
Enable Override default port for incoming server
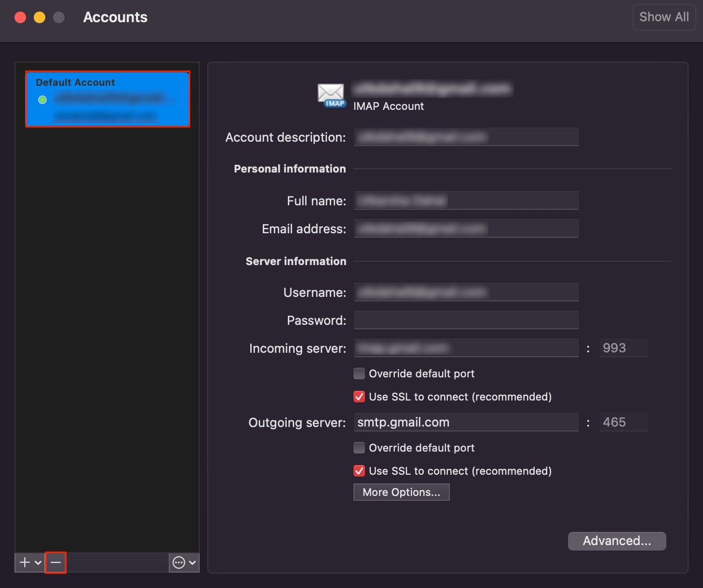(359, 374)
